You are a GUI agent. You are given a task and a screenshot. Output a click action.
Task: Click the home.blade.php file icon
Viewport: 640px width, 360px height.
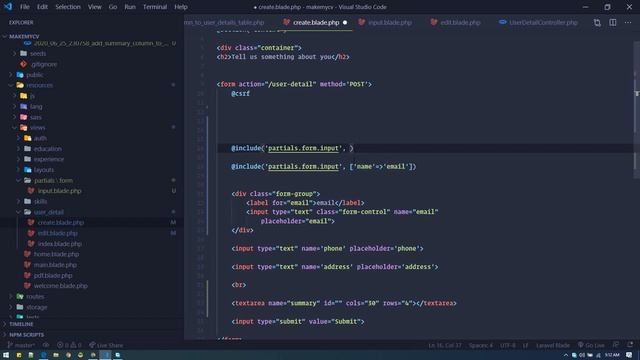pyautogui.click(x=27, y=254)
